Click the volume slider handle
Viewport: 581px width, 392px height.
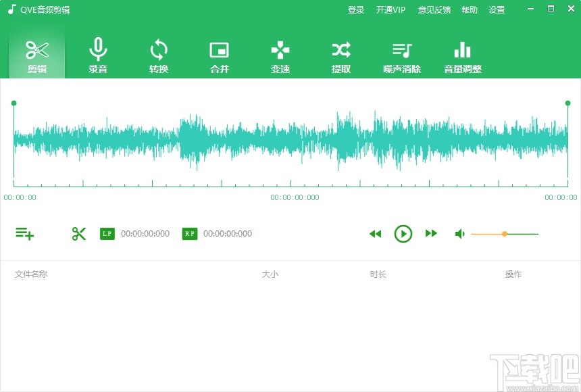coord(504,234)
